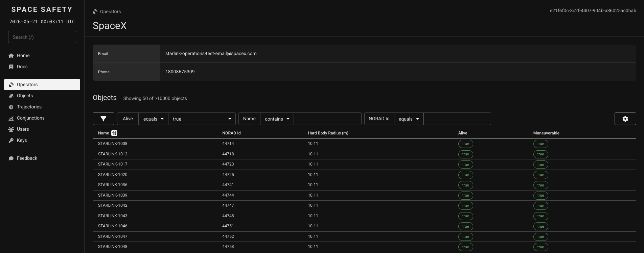This screenshot has height=253, width=644.
Task: Open STARLINK-1042 row
Action: click(364, 206)
